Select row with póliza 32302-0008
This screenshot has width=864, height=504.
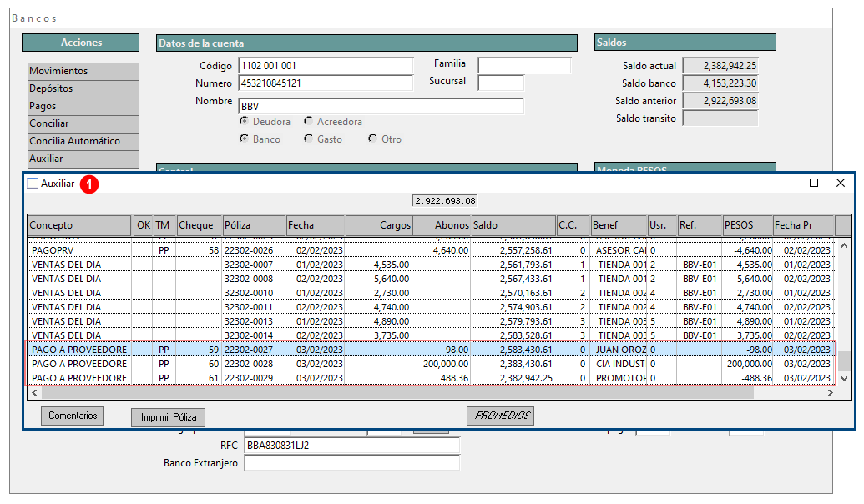point(432,280)
